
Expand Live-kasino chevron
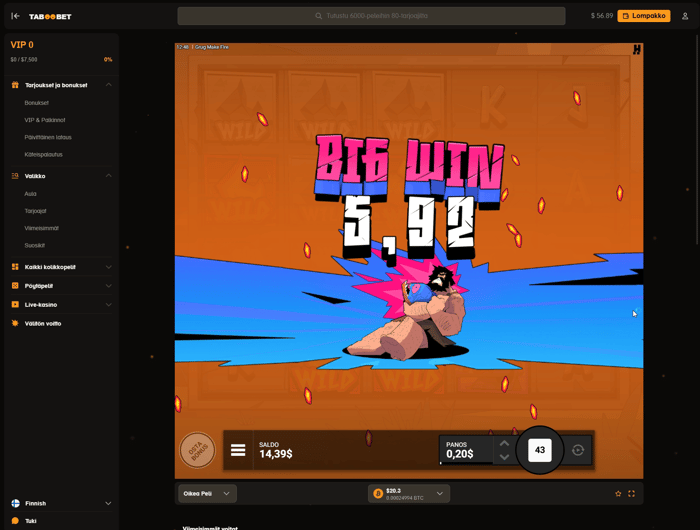click(x=108, y=305)
